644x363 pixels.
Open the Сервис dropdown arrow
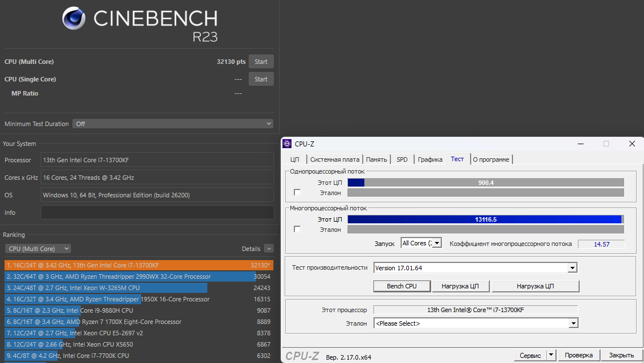coord(551,355)
